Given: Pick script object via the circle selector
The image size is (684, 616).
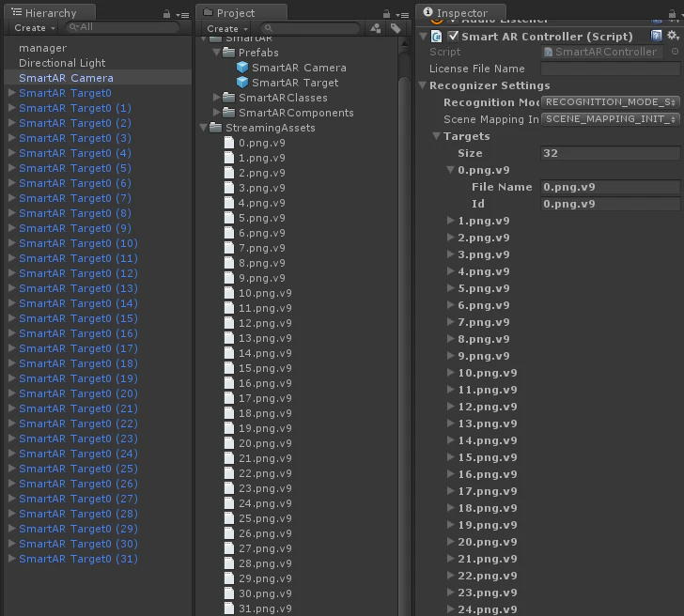Looking at the screenshot, I should point(675,52).
